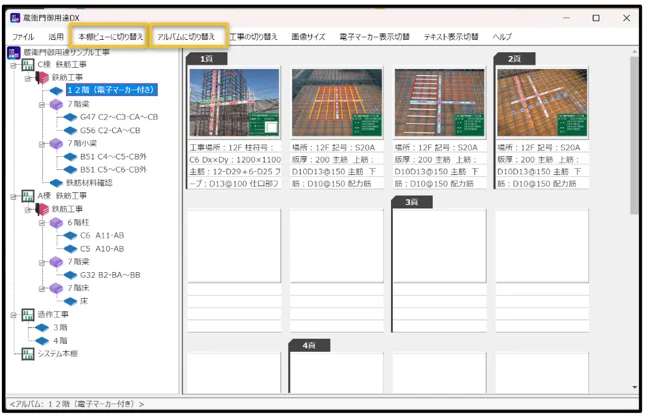This screenshot has height=419, width=650.
Task: Select the blue album icon for 12階
Action: click(x=56, y=90)
